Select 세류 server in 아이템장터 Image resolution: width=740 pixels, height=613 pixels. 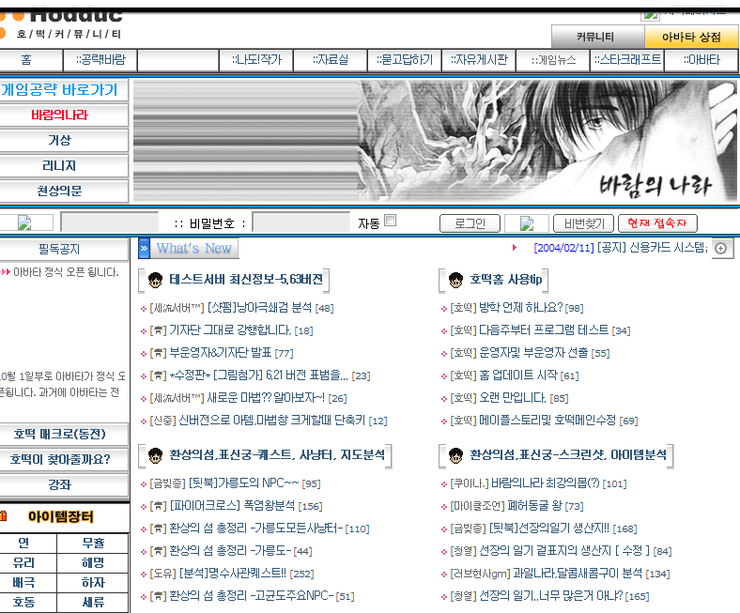point(93,603)
